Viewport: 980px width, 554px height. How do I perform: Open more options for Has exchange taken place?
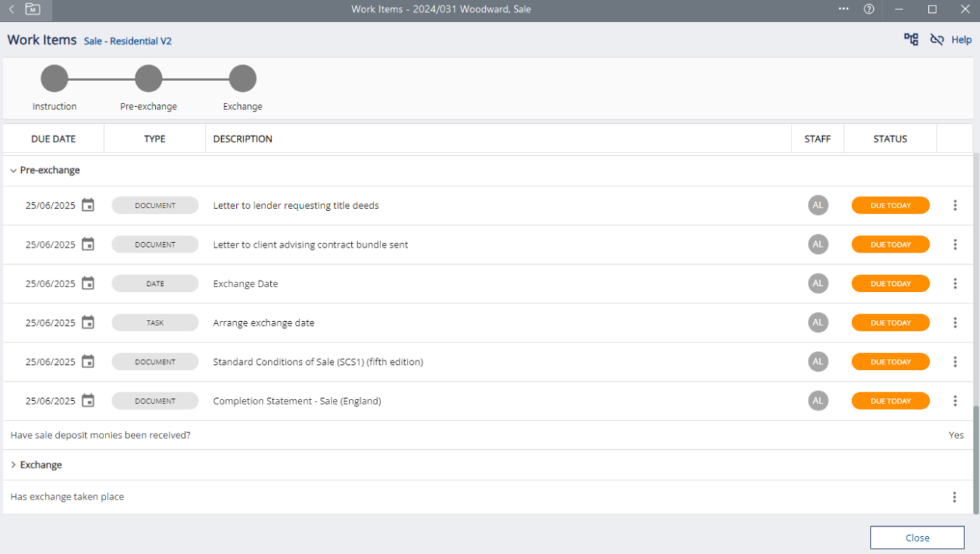[x=955, y=497]
